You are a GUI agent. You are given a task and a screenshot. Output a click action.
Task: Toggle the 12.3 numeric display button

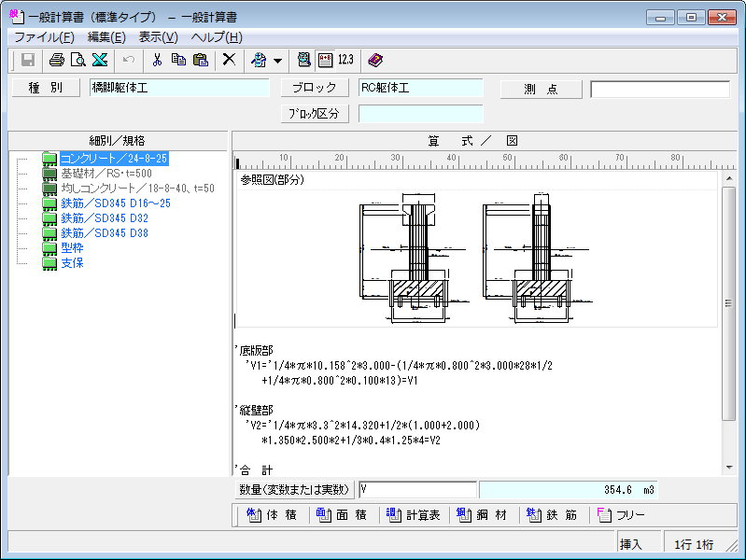345,60
